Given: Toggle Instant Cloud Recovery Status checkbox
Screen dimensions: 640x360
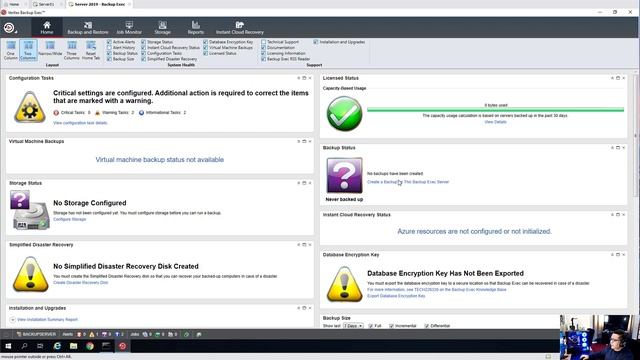Looking at the screenshot, I should (143, 48).
